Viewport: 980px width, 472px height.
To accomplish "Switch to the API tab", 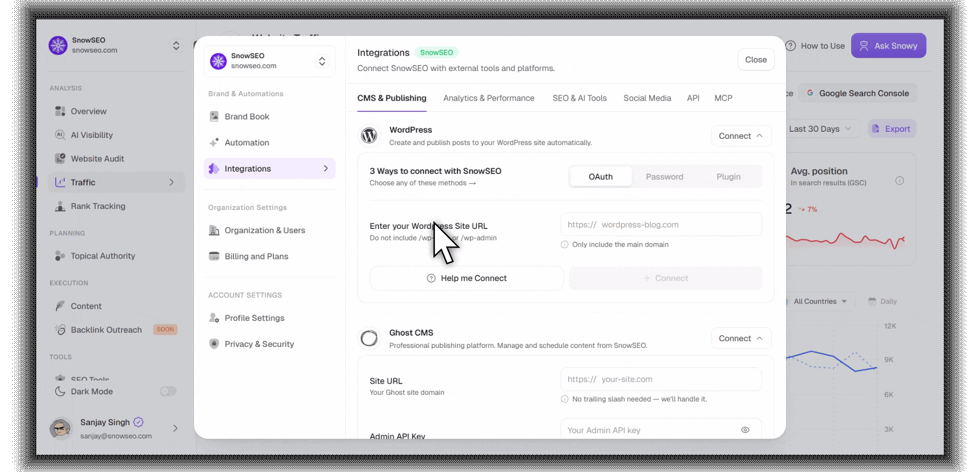I will pyautogui.click(x=693, y=98).
